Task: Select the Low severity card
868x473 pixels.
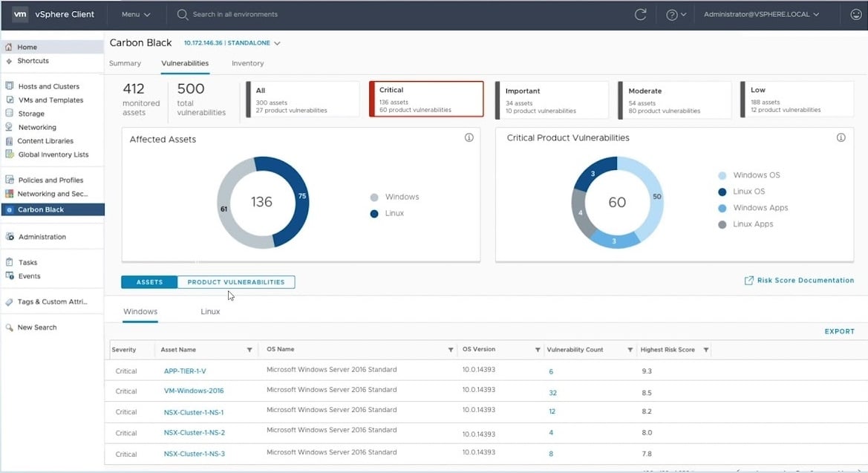Action: 797,100
